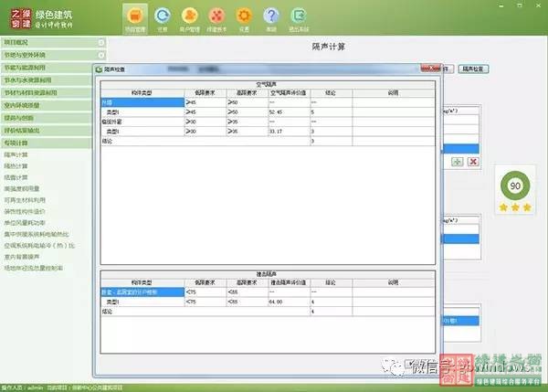Viewport: 548px width, 392px height.
Task: Click the 帮助 question mark icon
Action: (x=271, y=17)
